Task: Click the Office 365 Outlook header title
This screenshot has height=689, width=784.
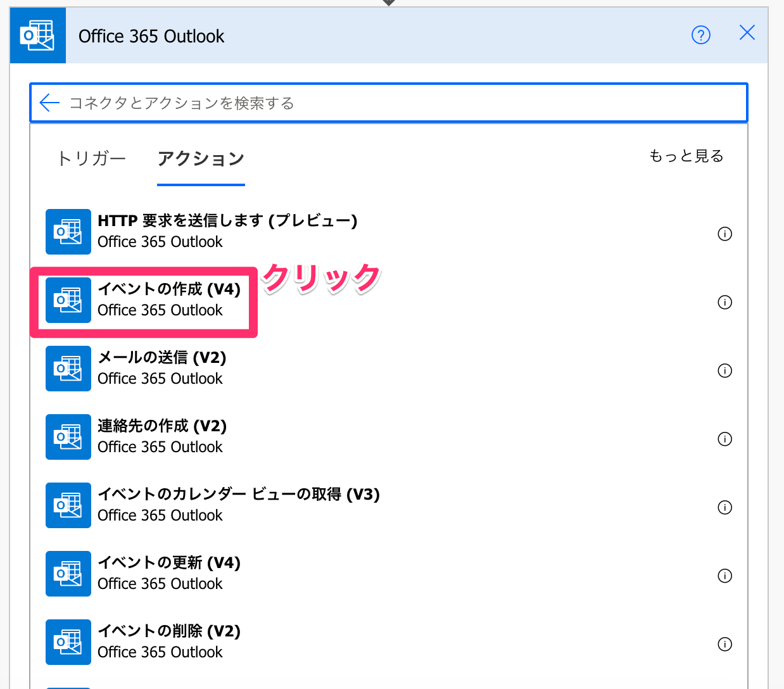Action: [151, 36]
